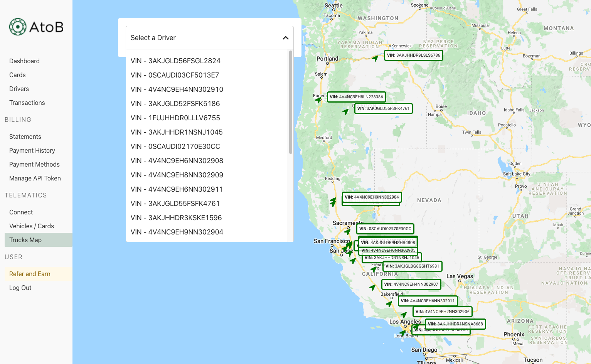Click truck arrow beside VIN 4V4NC9EH4NN302907
The image size is (591, 364).
click(372, 287)
